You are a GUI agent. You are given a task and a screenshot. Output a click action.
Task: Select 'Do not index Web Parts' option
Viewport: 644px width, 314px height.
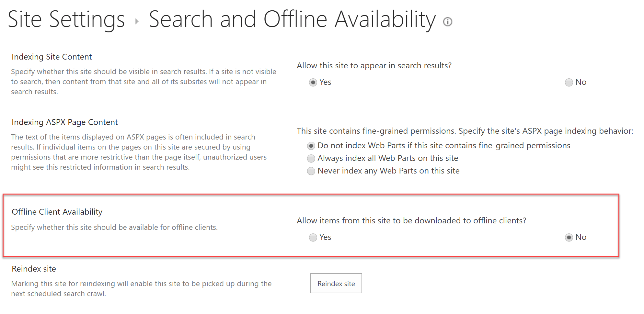[311, 146]
